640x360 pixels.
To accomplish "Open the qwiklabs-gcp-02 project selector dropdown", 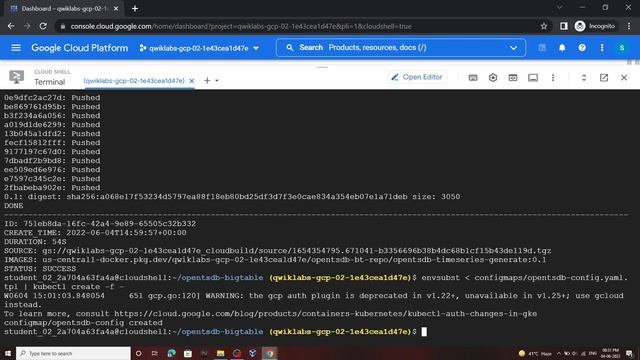I will (199, 48).
